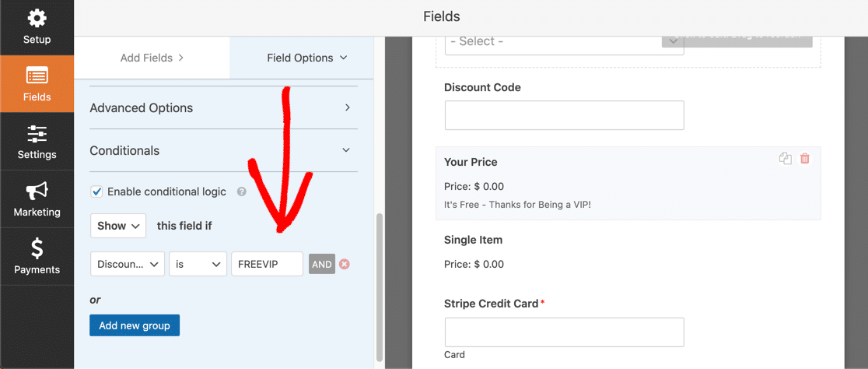Screen dimensions: 868x369
Task: Select the Fields sidebar icon
Action: click(x=37, y=83)
